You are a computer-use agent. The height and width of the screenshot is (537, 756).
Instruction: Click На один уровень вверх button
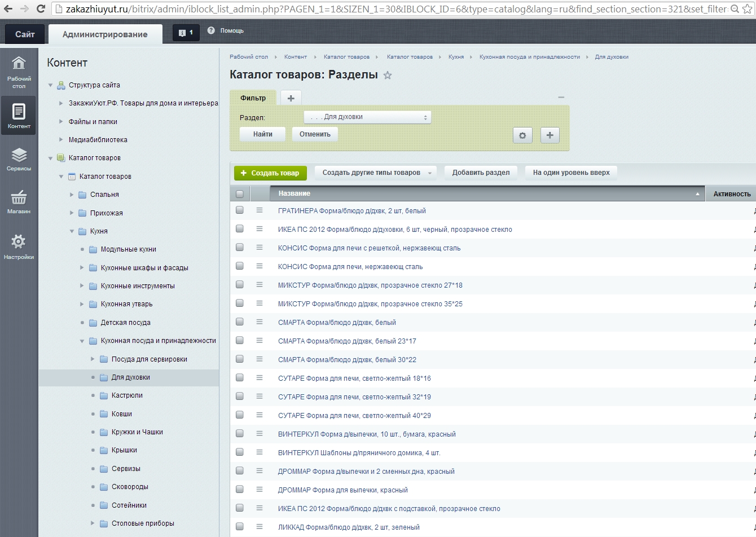pos(571,173)
